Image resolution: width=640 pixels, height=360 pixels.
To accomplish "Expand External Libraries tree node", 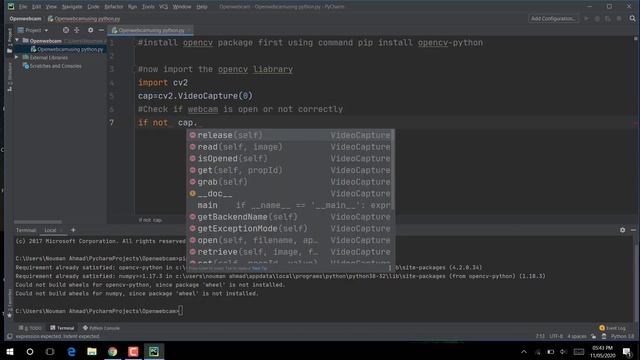I will pos(17,58).
